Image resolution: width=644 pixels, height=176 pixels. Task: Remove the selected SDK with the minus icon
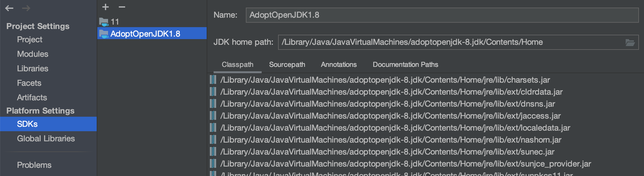(x=122, y=7)
